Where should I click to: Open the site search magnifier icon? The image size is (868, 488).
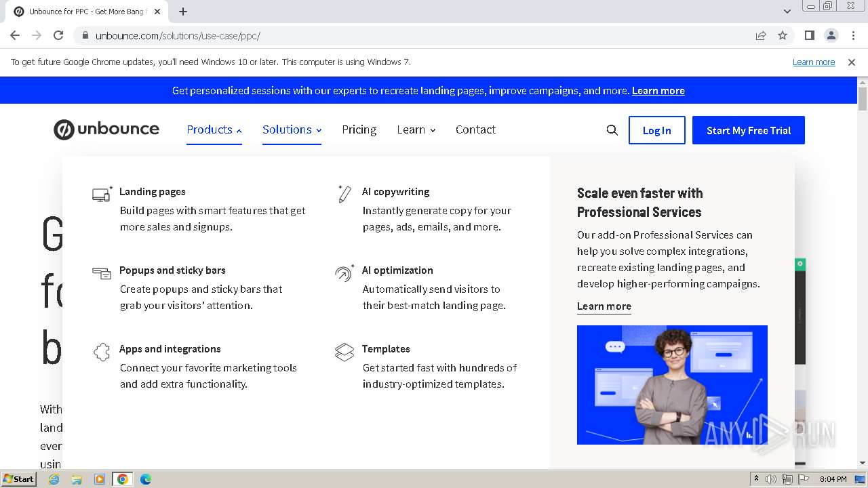click(x=612, y=130)
